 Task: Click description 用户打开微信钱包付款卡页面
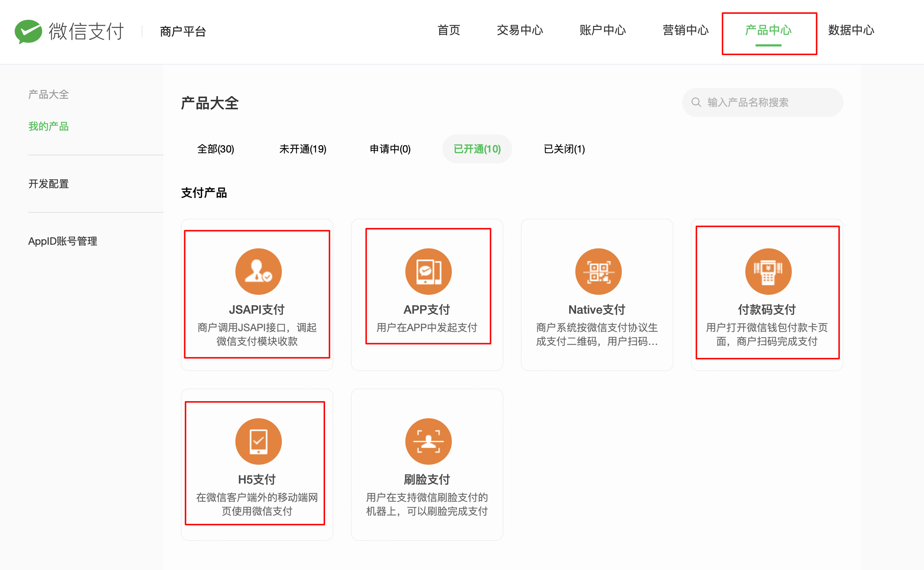click(767, 334)
